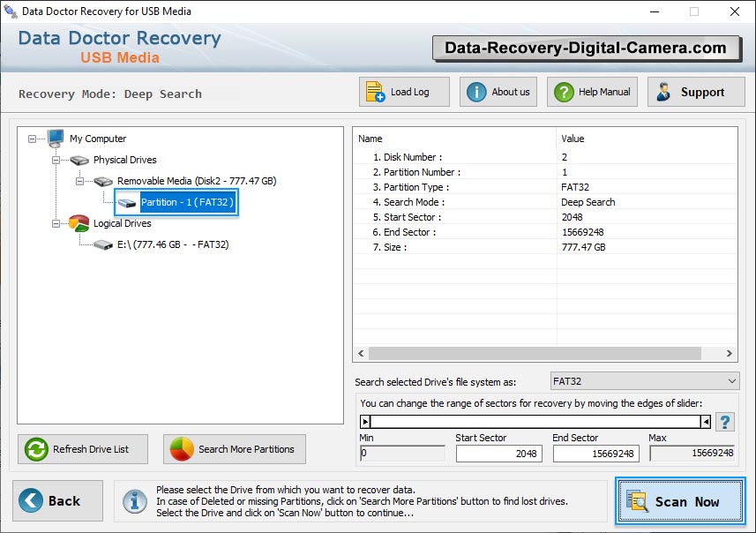Select Removable Media (Disk2 - 777.47 GB)
The image size is (756, 533).
pyautogui.click(x=197, y=181)
